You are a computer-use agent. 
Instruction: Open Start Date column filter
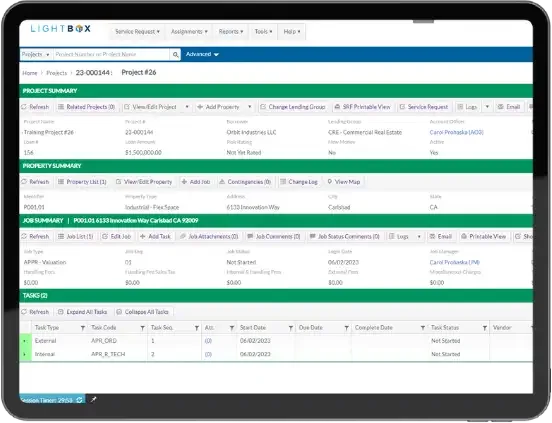coord(290,328)
